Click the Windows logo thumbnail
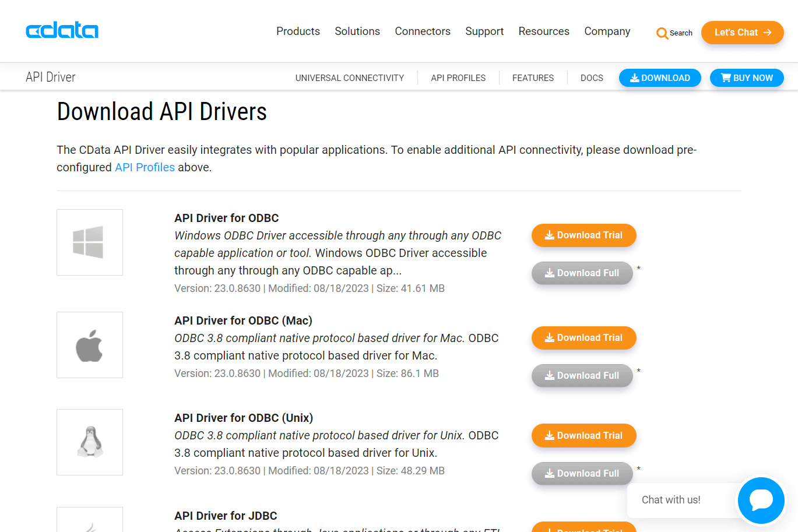The height and width of the screenshot is (532, 798). [x=90, y=242]
